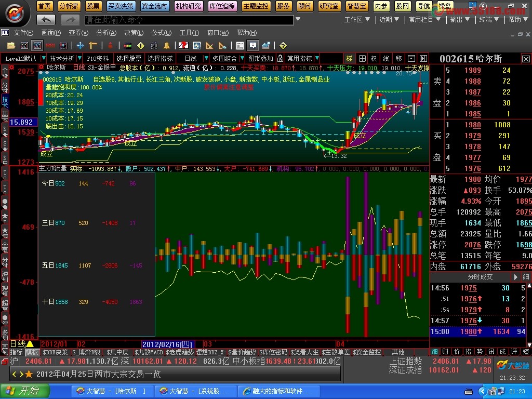Click the Dazhihui logo orb

pos(15,14)
